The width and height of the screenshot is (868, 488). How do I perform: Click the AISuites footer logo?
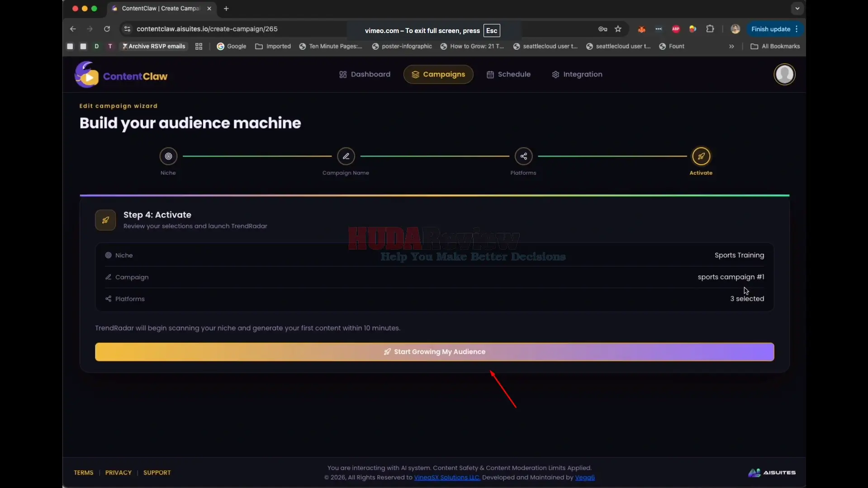pyautogui.click(x=772, y=473)
